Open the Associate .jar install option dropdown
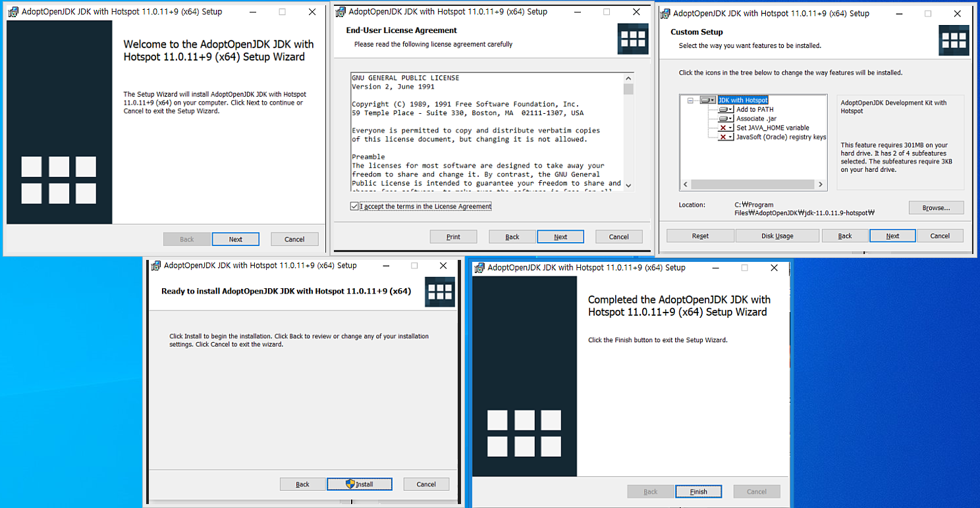 click(x=726, y=118)
